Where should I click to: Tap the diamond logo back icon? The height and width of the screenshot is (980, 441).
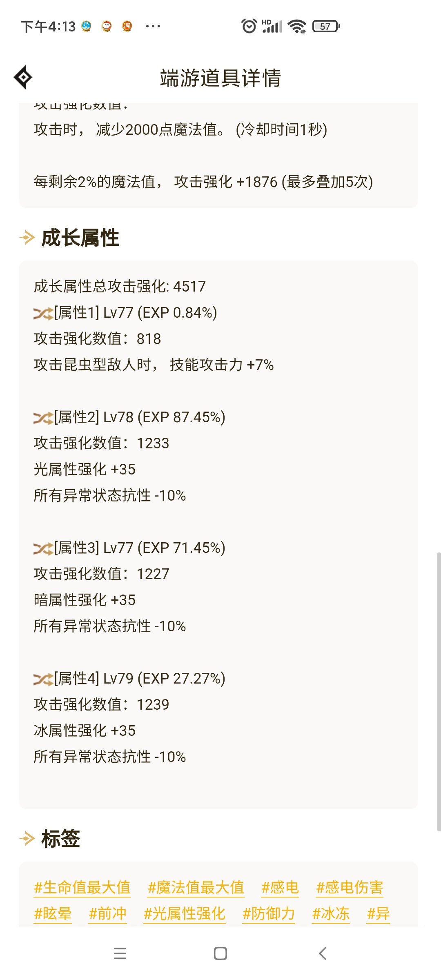pos(23,77)
